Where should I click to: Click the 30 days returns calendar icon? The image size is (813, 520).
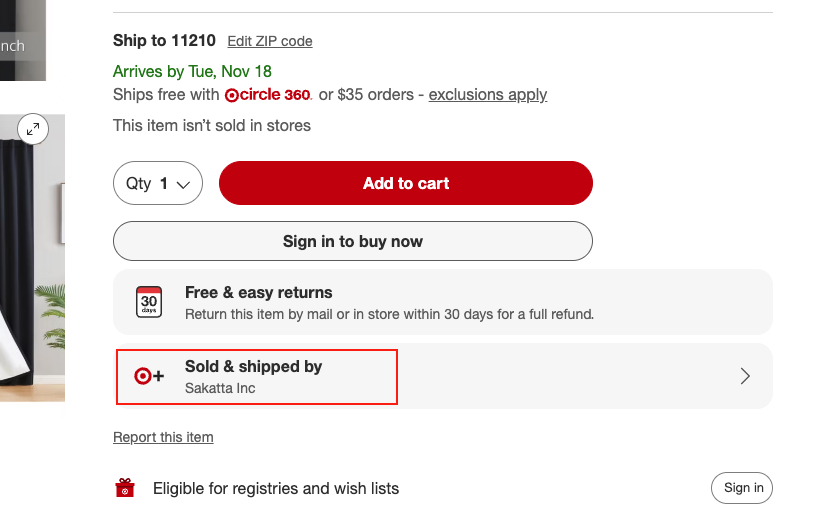(x=149, y=301)
